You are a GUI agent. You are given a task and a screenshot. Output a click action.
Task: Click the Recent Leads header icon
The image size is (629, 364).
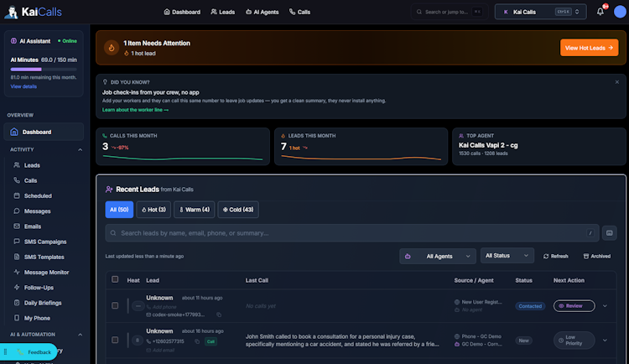tap(109, 189)
